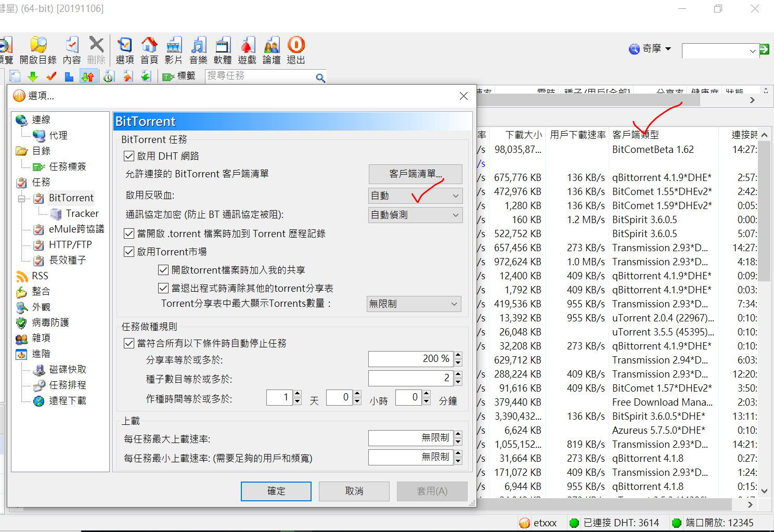Select 病毒防護 in options tree
The width and height of the screenshot is (774, 532).
pyautogui.click(x=50, y=322)
